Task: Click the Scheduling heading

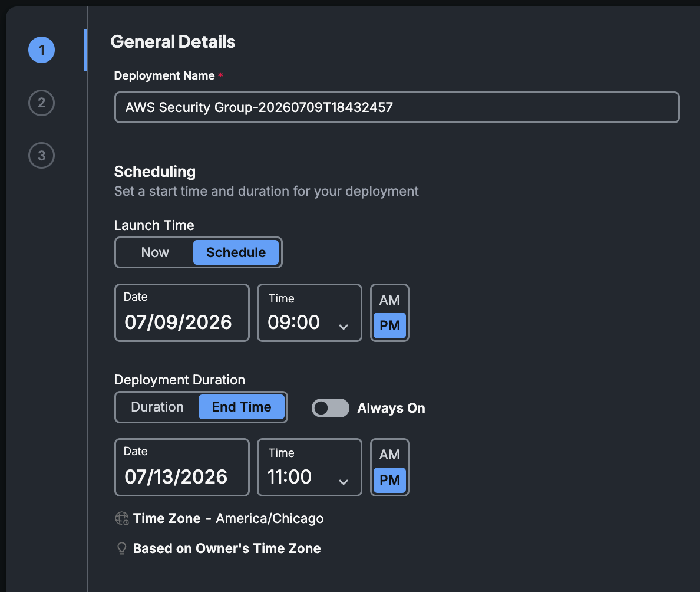Action: (x=155, y=172)
